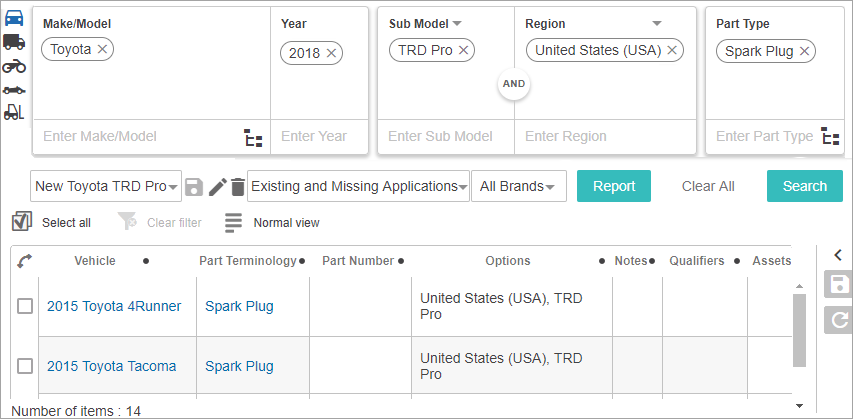Open the Sub Model attribute dropdown arrow

pyautogui.click(x=457, y=23)
